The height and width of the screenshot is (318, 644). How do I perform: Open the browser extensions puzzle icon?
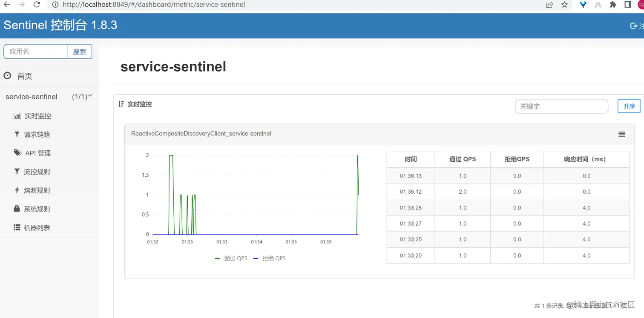[x=613, y=5]
